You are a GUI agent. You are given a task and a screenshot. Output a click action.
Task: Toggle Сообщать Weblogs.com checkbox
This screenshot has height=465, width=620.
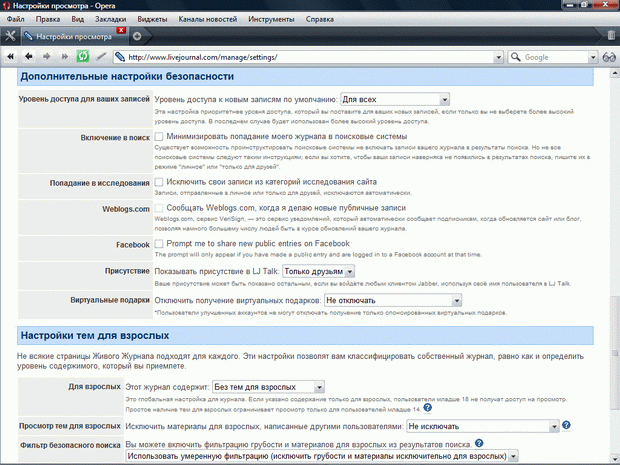click(x=159, y=208)
